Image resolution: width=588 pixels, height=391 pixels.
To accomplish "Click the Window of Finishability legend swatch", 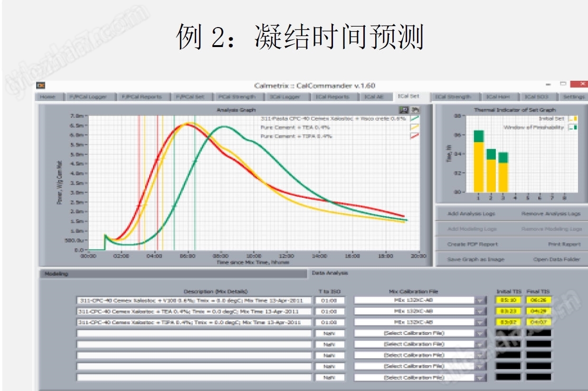I will point(572,127).
